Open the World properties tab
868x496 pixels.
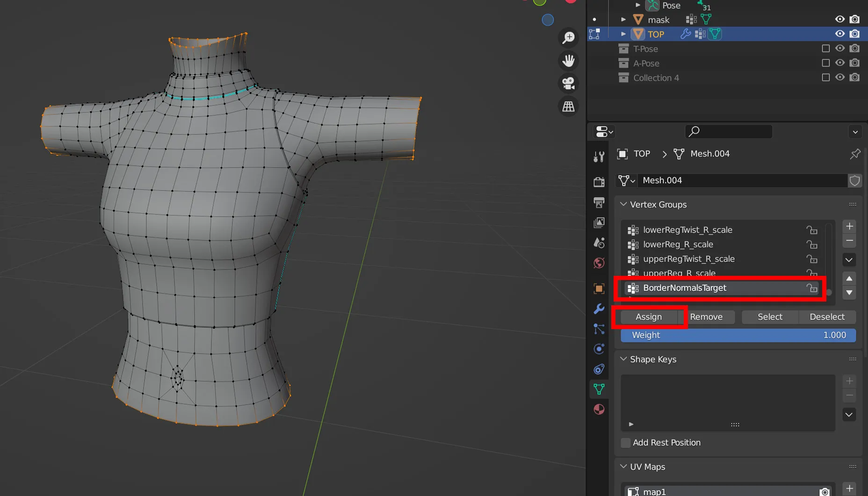pos(599,263)
